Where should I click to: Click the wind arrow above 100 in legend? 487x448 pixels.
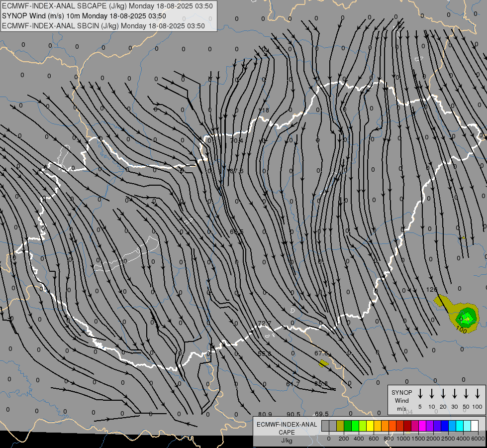coord(478,393)
